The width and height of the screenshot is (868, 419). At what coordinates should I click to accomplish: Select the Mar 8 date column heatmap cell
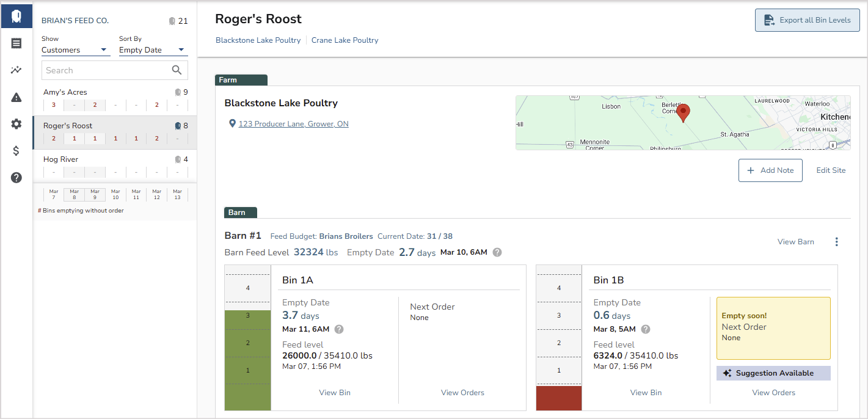[x=74, y=194]
